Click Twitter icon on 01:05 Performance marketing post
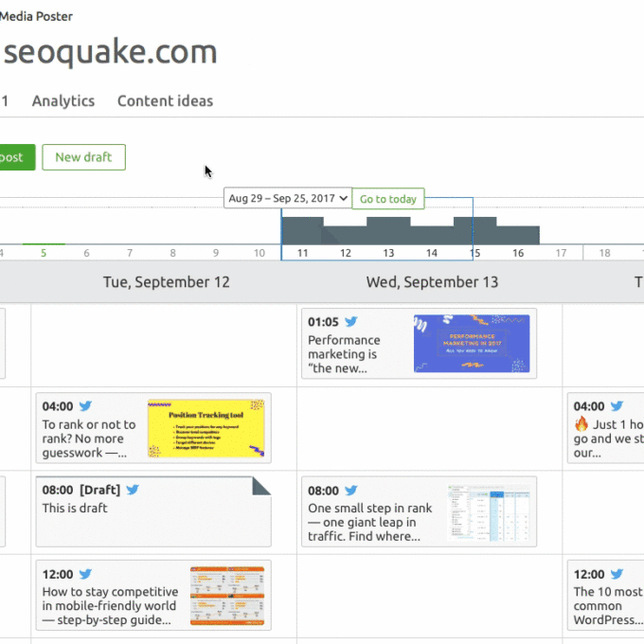Image resolution: width=644 pixels, height=644 pixels. 351,322
